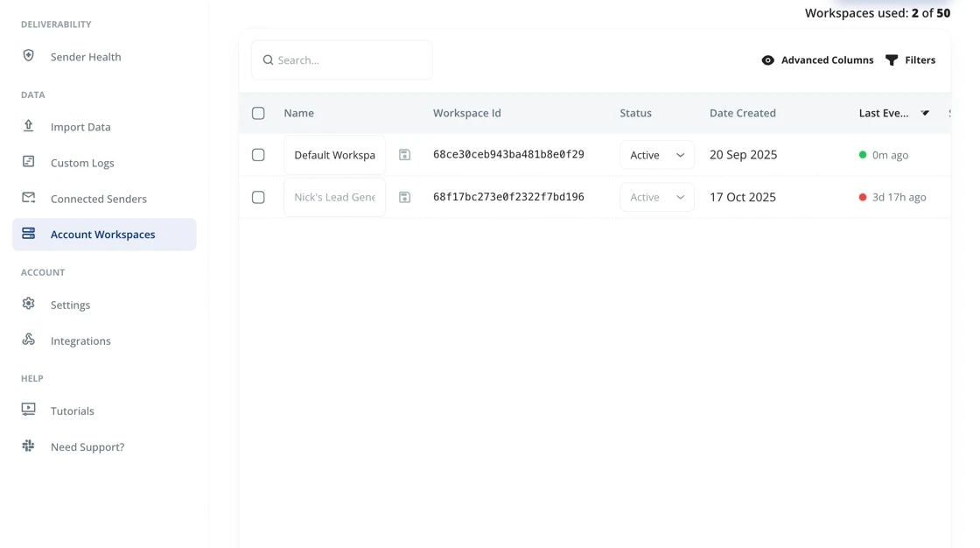Select the Account Workspaces icon
Screen dimensions: 980x548
28,234
